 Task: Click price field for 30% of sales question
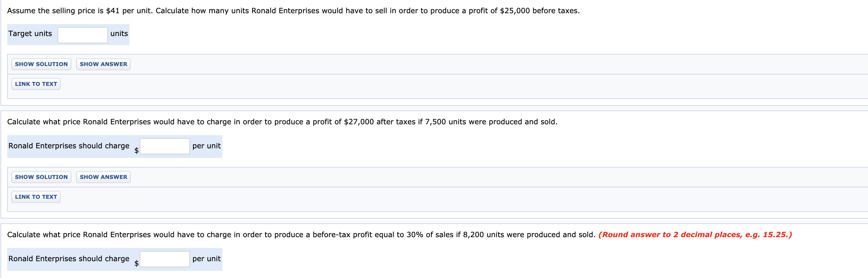coord(165,259)
